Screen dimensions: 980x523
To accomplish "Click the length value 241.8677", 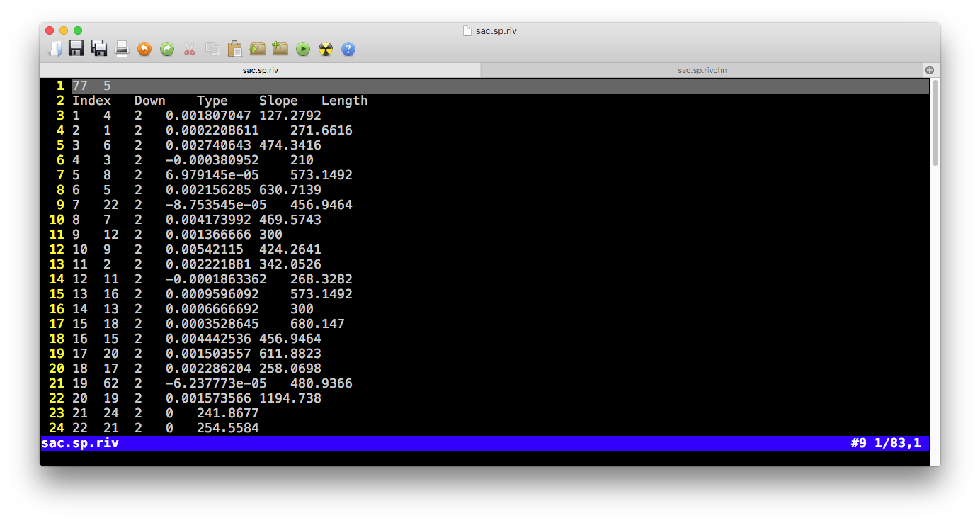I will coord(228,413).
